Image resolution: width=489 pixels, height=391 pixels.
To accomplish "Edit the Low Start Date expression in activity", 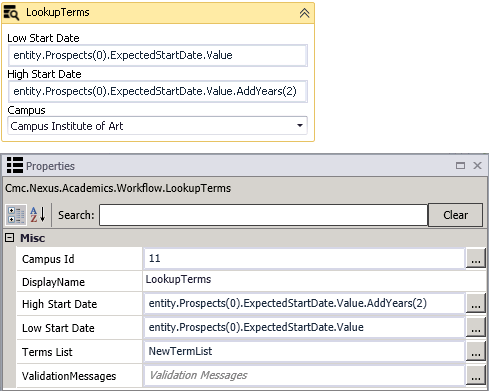I will click(157, 55).
